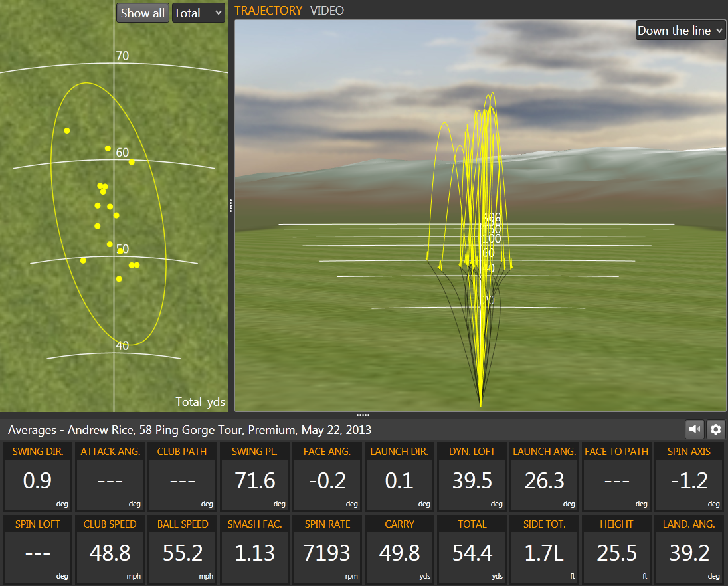728x586 pixels.
Task: Expand the dropdown arrow next to Total
Action: [x=217, y=13]
